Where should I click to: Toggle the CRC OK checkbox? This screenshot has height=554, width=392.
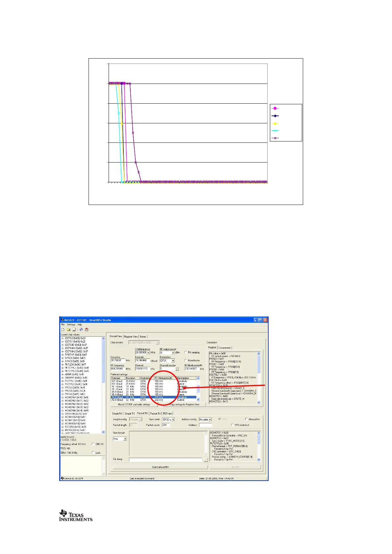point(93,444)
